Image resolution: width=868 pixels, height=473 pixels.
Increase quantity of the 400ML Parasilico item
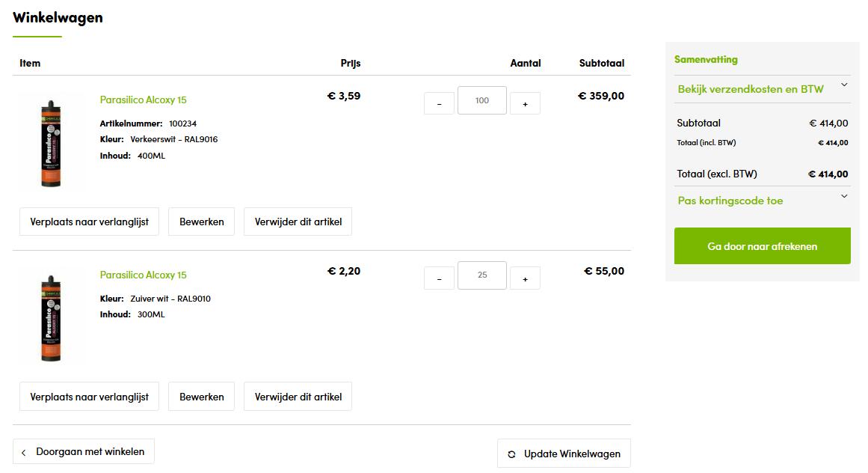[x=525, y=103]
